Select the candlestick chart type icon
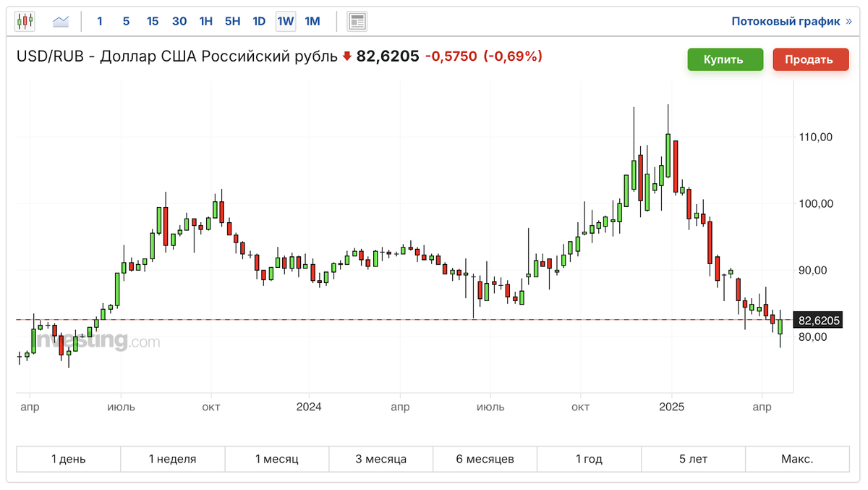This screenshot has width=868, height=490. pos(25,21)
